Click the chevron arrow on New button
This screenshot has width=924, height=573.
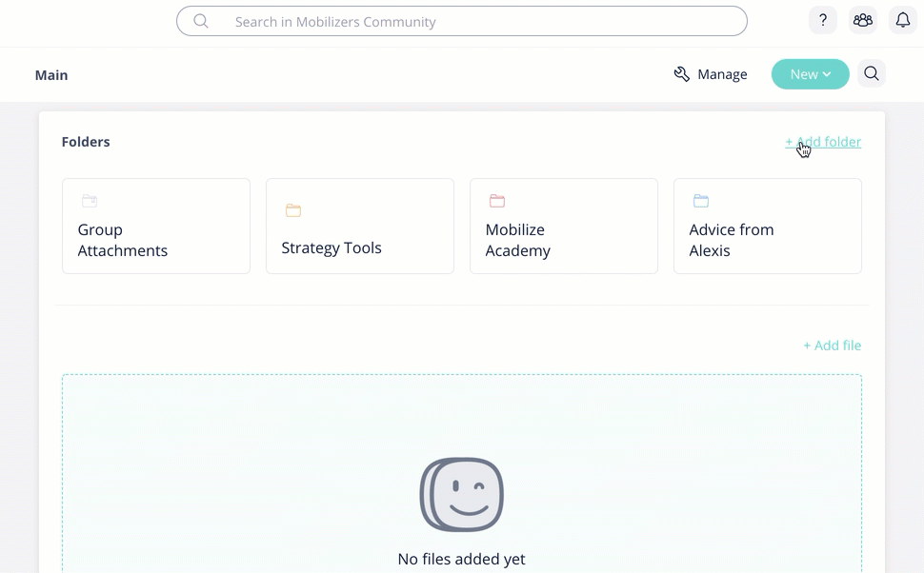click(827, 74)
